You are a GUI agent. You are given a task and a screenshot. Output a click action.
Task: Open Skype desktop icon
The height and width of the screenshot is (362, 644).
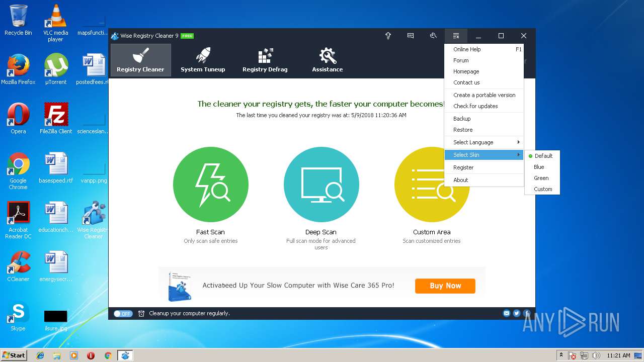click(18, 316)
